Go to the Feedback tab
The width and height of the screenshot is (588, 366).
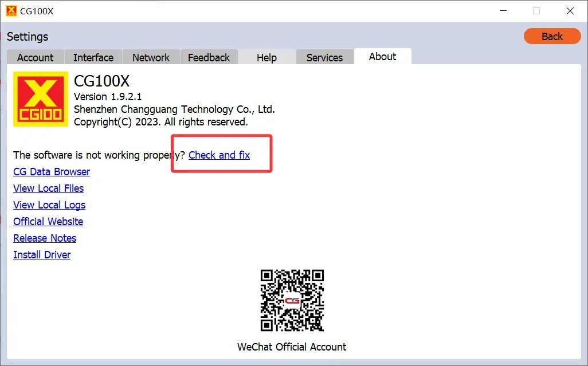(x=209, y=57)
